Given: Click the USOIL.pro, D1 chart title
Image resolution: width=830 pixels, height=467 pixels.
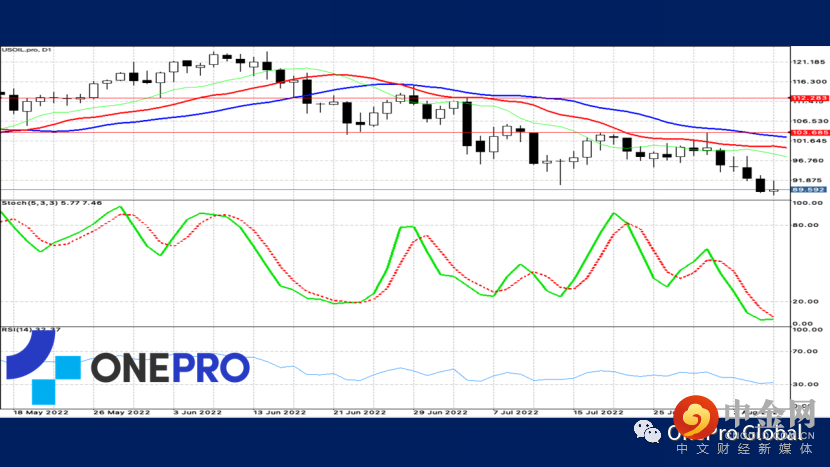Looking at the screenshot, I should pos(26,50).
